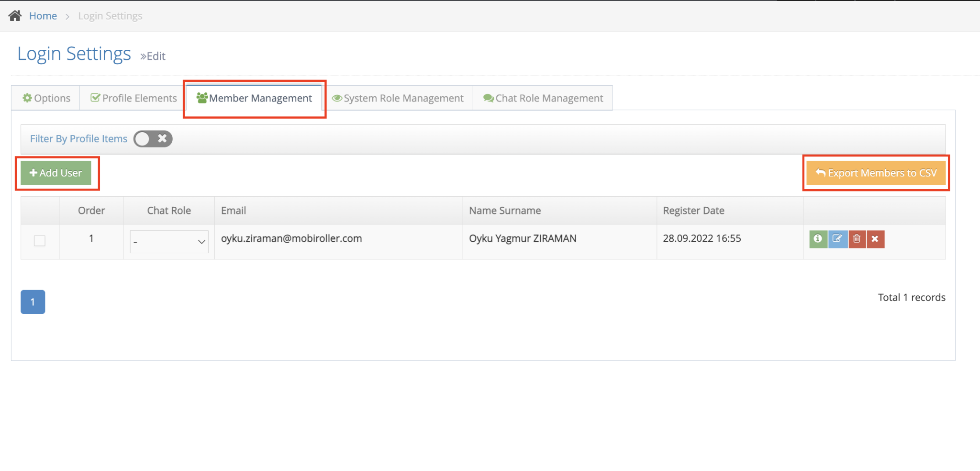Export Members to CSV
This screenshot has height=471, width=980.
pos(876,173)
